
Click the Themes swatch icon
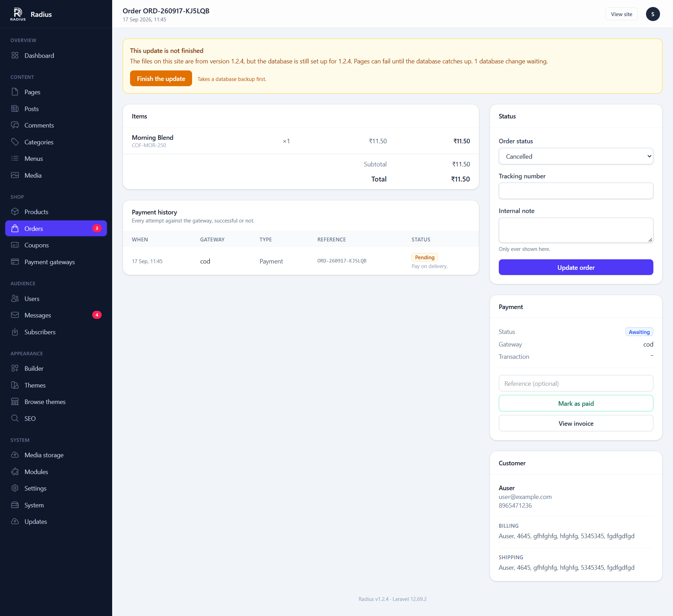(15, 385)
